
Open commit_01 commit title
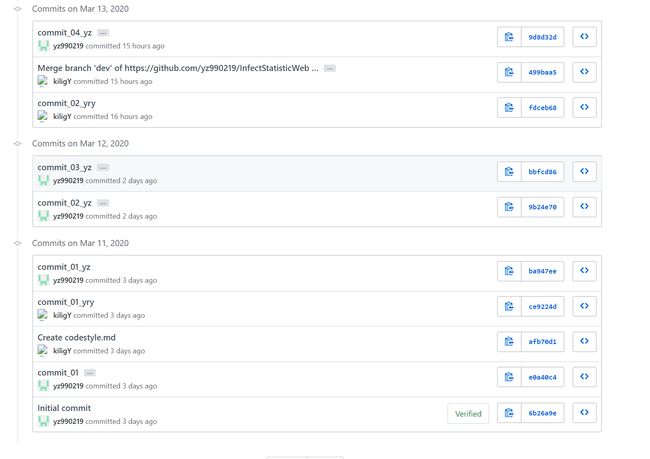coord(58,373)
